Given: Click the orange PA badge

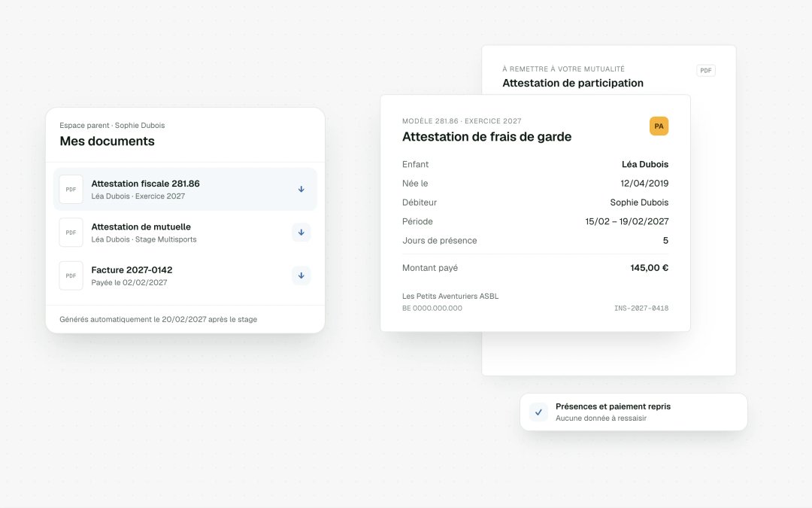Looking at the screenshot, I should tap(659, 126).
